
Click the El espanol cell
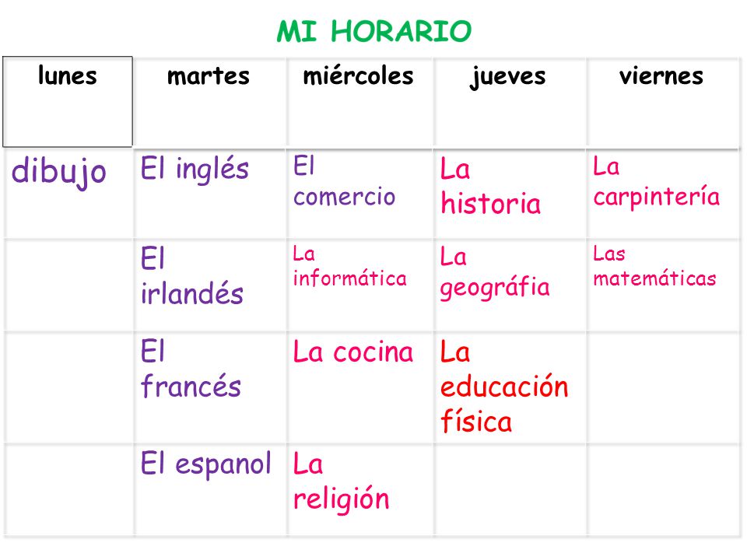pos(210,490)
